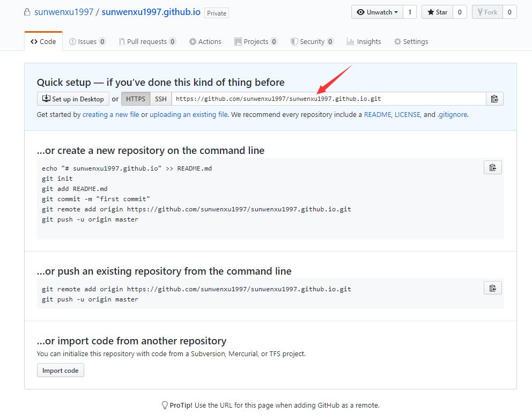Open the .gitignore recommendation link
Viewport: 532px width, 420px height.
452,115
